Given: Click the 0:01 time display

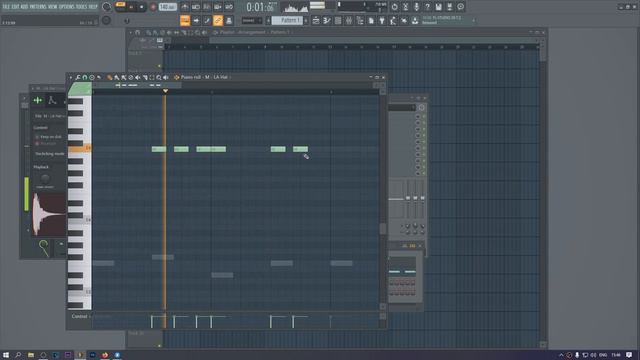Looking at the screenshot, I should [x=261, y=7].
